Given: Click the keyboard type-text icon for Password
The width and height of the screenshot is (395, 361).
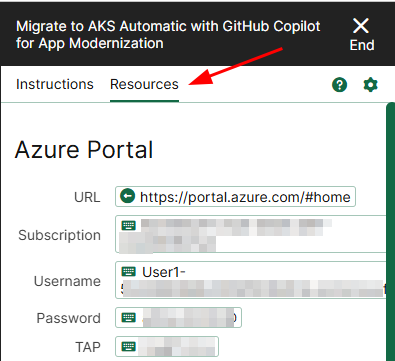Looking at the screenshot, I should pos(129,317).
